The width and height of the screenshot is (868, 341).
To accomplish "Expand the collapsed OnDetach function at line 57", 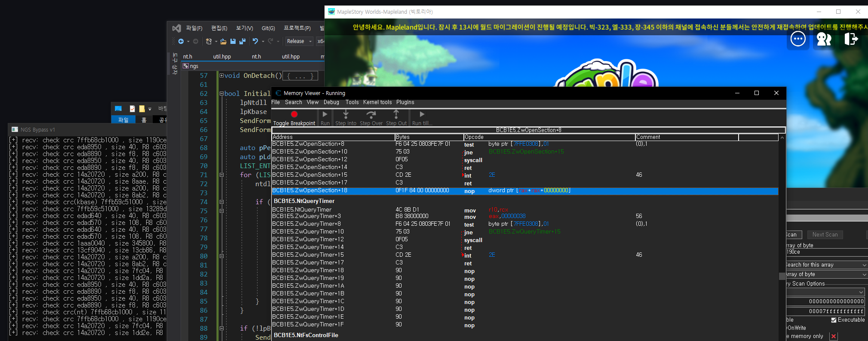I will tap(221, 75).
